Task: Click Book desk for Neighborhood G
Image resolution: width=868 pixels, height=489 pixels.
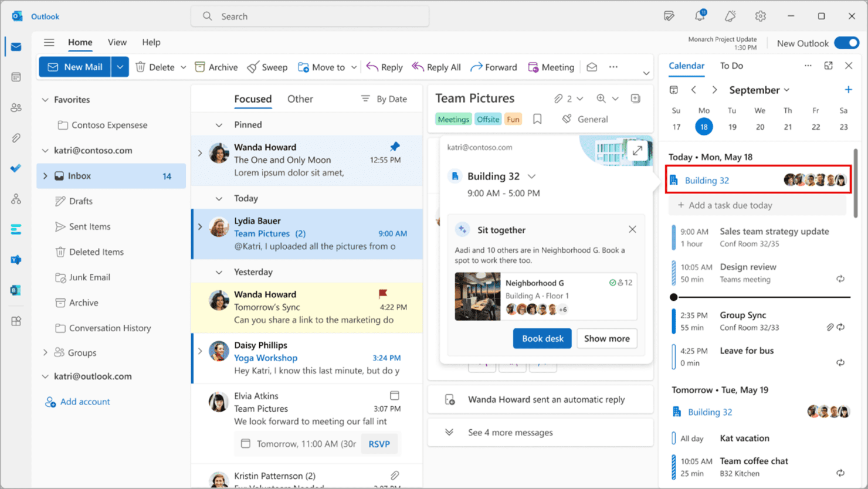Action: pyautogui.click(x=542, y=338)
